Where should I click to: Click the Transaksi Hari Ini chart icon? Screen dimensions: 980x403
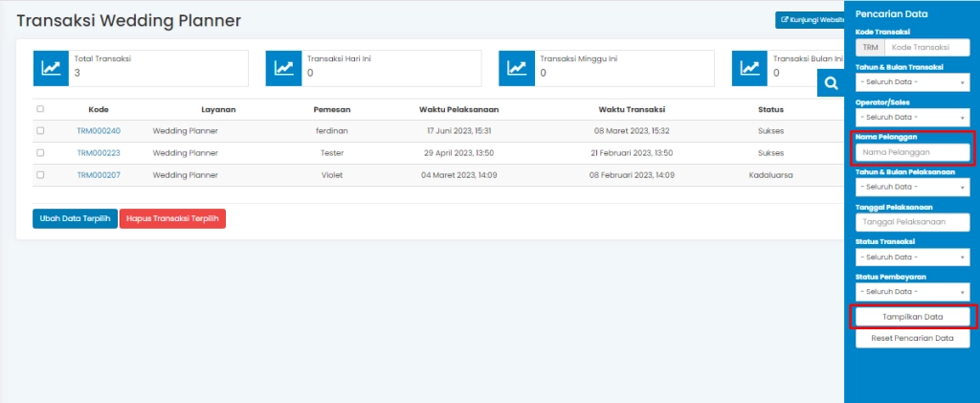point(283,68)
